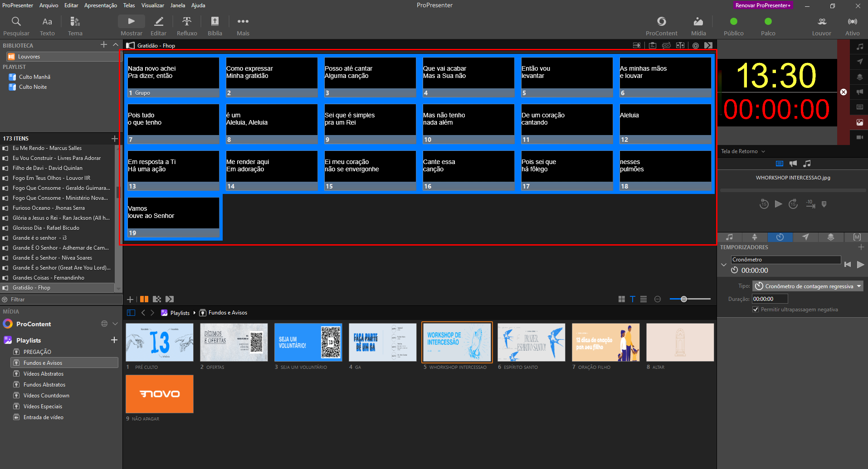This screenshot has height=469, width=868.
Task: Switch to the Macros [M] tab
Action: click(857, 237)
